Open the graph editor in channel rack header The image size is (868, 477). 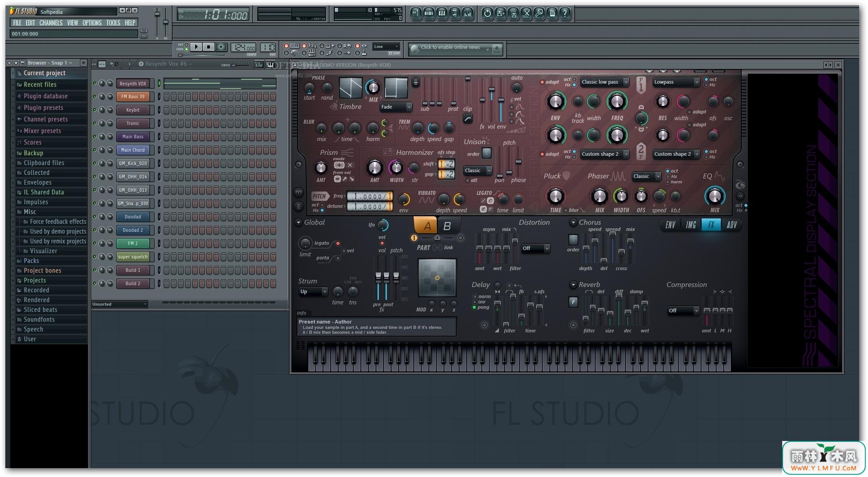click(x=259, y=65)
